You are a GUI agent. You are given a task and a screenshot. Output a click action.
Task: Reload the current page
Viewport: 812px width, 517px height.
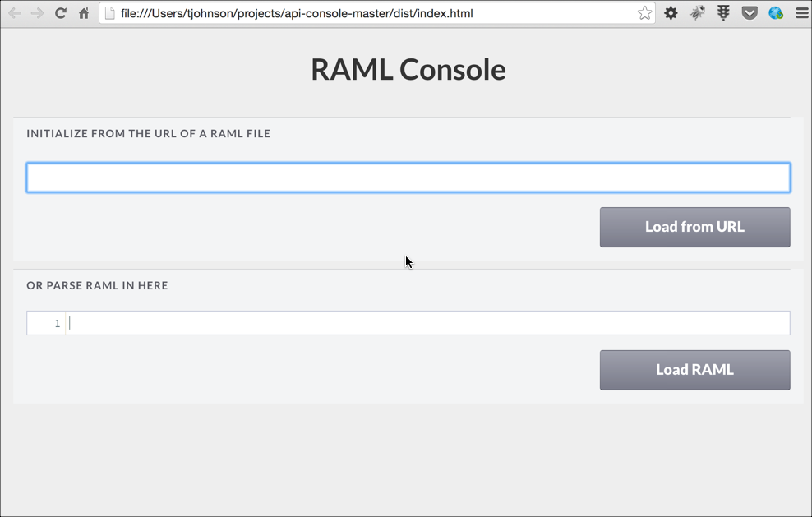pyautogui.click(x=60, y=13)
